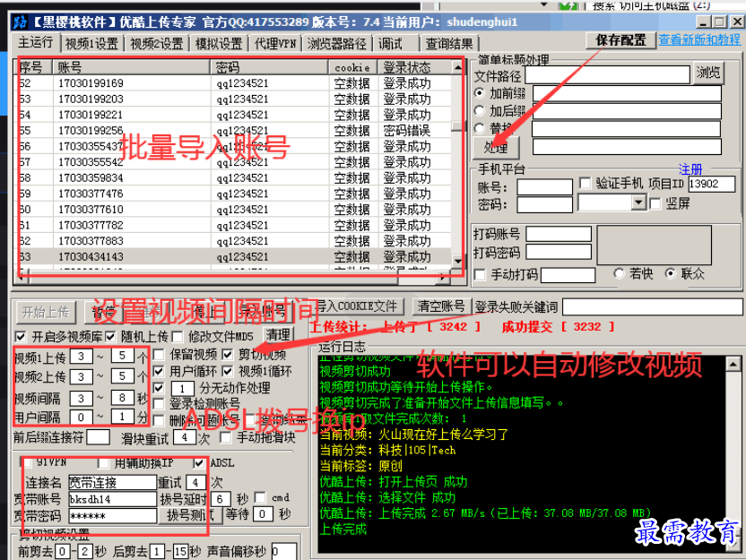The width and height of the screenshot is (746, 560).
Task: Open the 视频1设置 tab
Action: pos(91,44)
